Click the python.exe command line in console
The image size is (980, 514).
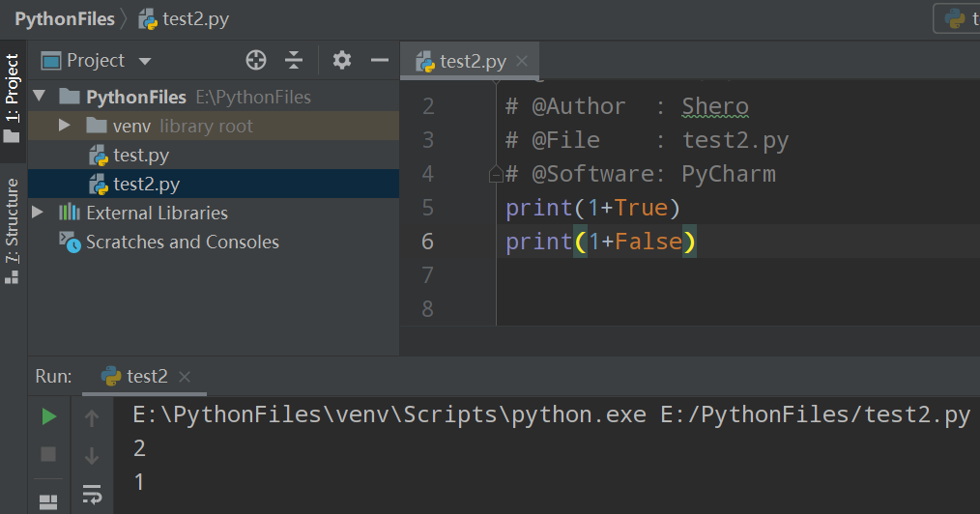tap(551, 414)
